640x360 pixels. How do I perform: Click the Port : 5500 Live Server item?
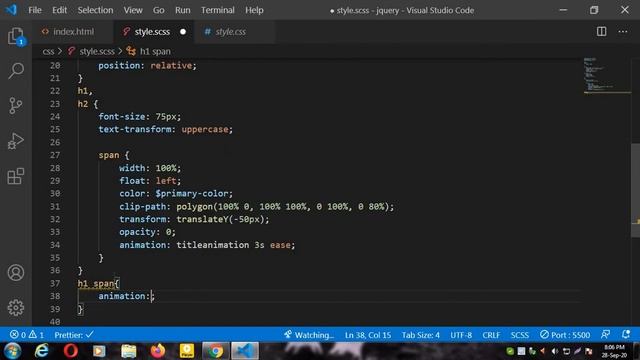click(565, 335)
